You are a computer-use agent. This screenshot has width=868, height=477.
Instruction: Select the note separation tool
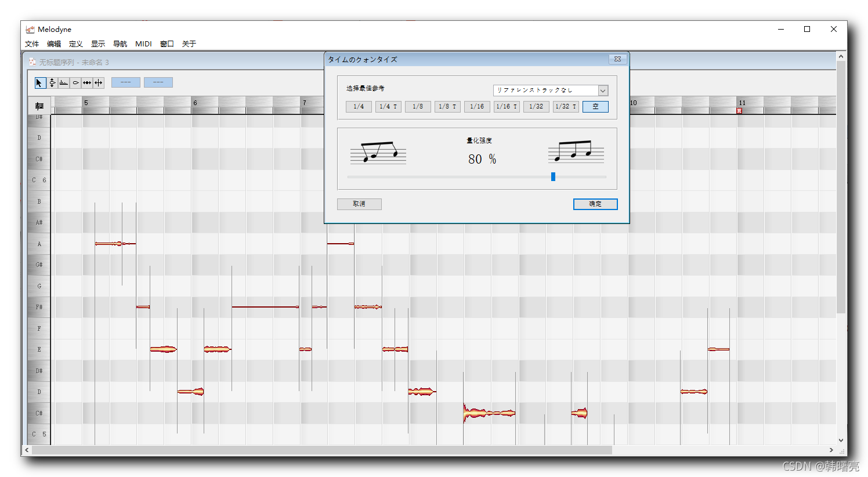[x=99, y=83]
